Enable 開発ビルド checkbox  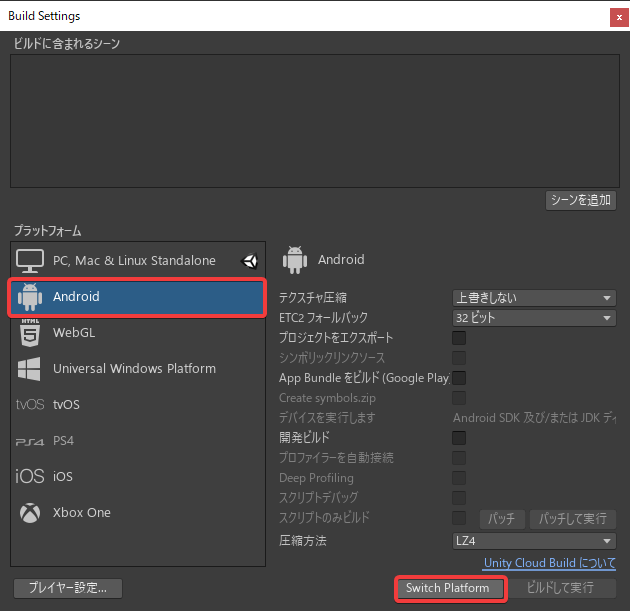tap(459, 438)
